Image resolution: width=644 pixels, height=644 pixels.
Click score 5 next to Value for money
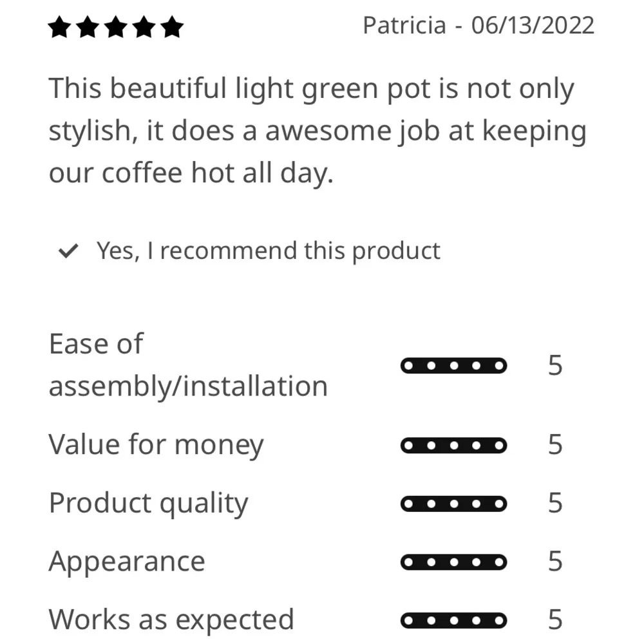coord(555,445)
